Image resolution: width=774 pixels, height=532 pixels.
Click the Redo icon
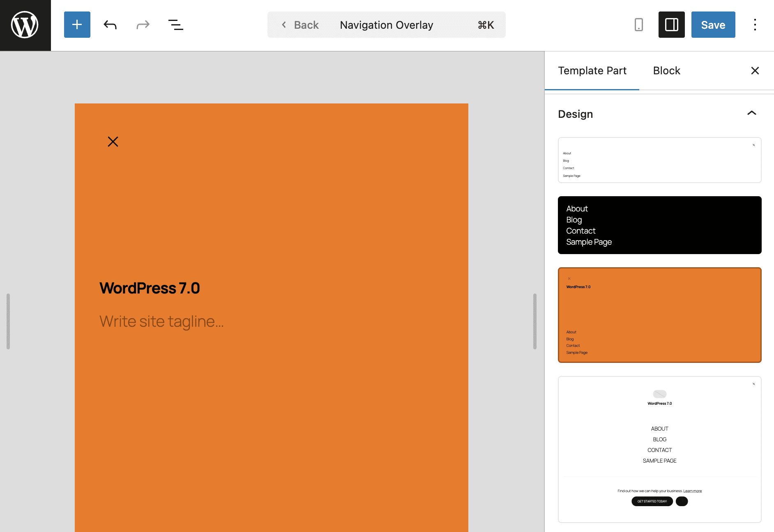tap(143, 25)
